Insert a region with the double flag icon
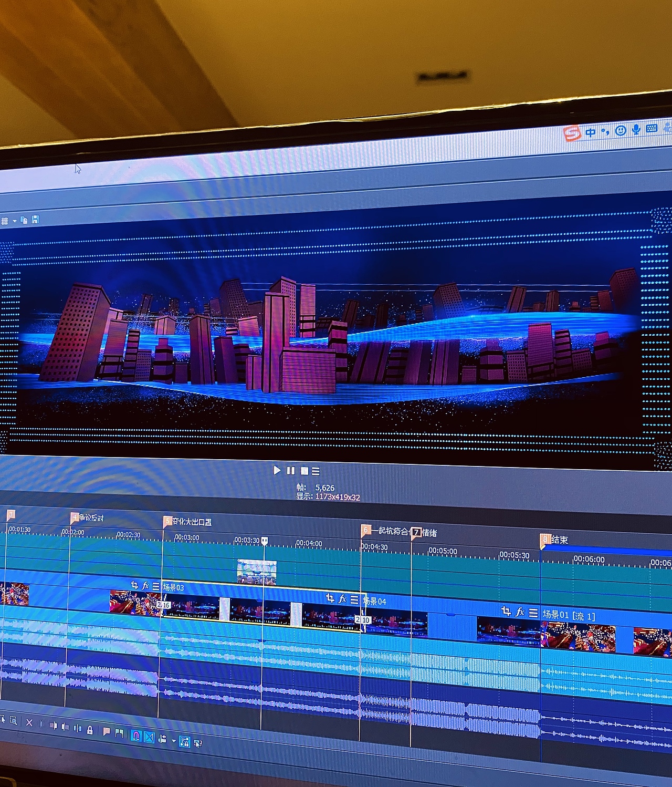Image resolution: width=672 pixels, height=787 pixels. point(119,733)
